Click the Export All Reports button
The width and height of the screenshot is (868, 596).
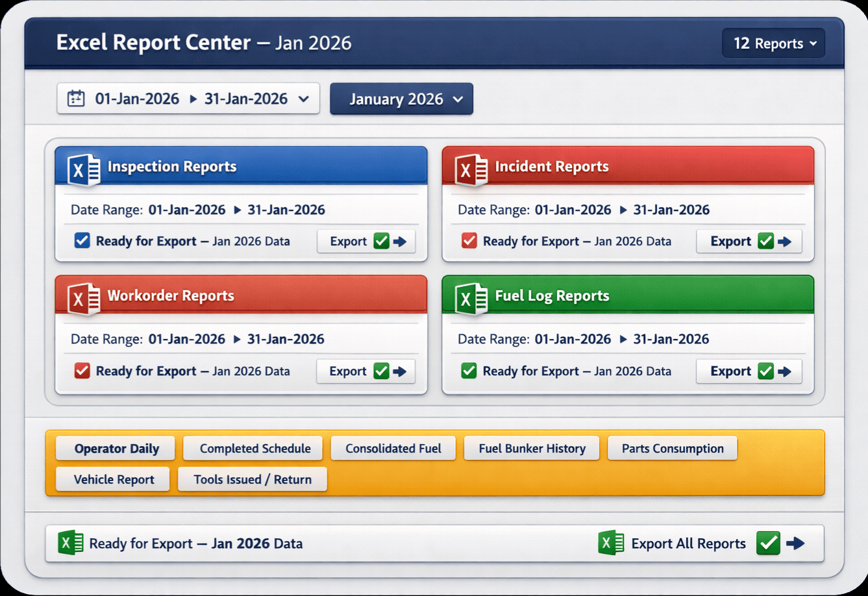(689, 543)
